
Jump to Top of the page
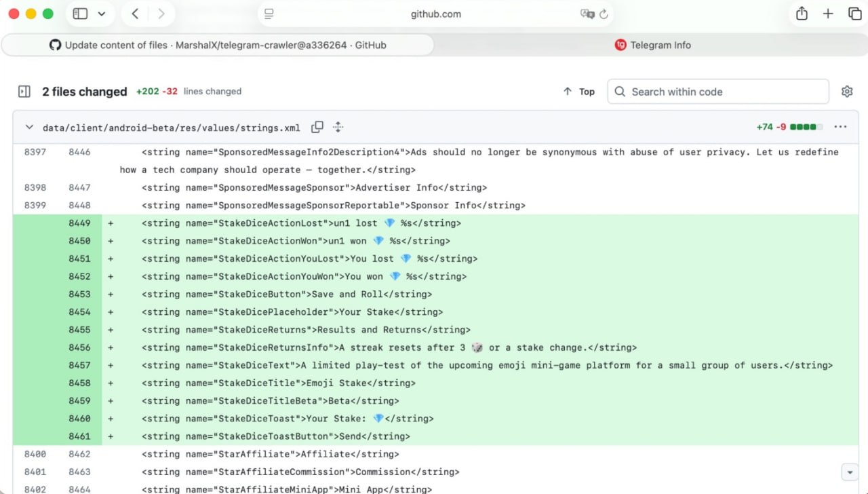(x=578, y=92)
